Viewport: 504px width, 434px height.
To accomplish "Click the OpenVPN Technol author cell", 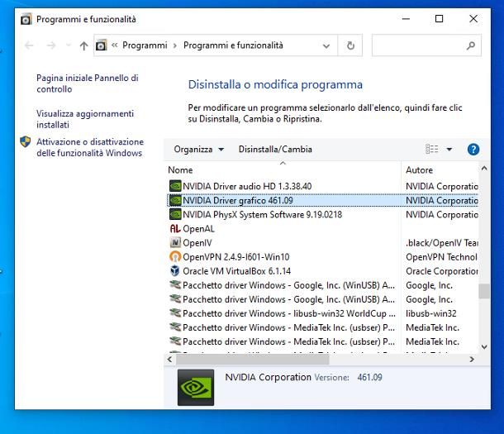I will (x=441, y=257).
